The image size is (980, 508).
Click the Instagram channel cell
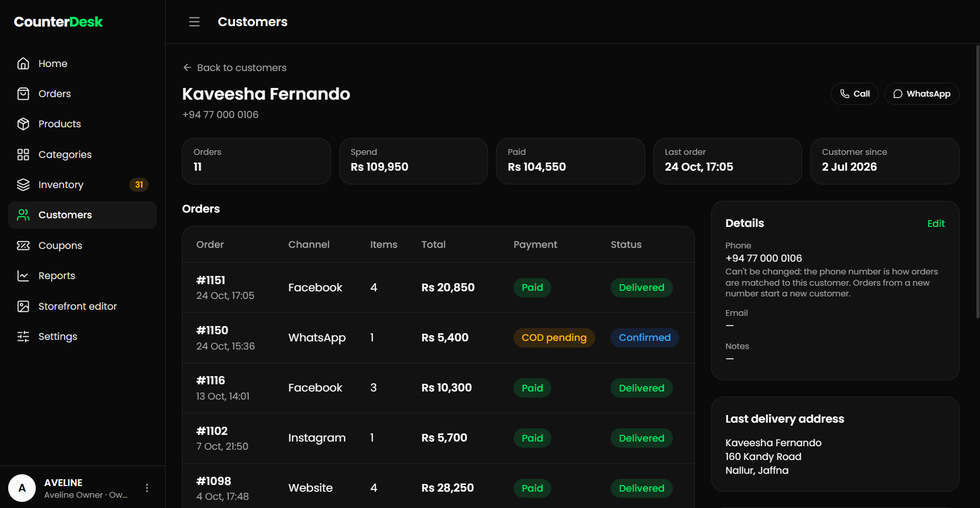coord(317,438)
